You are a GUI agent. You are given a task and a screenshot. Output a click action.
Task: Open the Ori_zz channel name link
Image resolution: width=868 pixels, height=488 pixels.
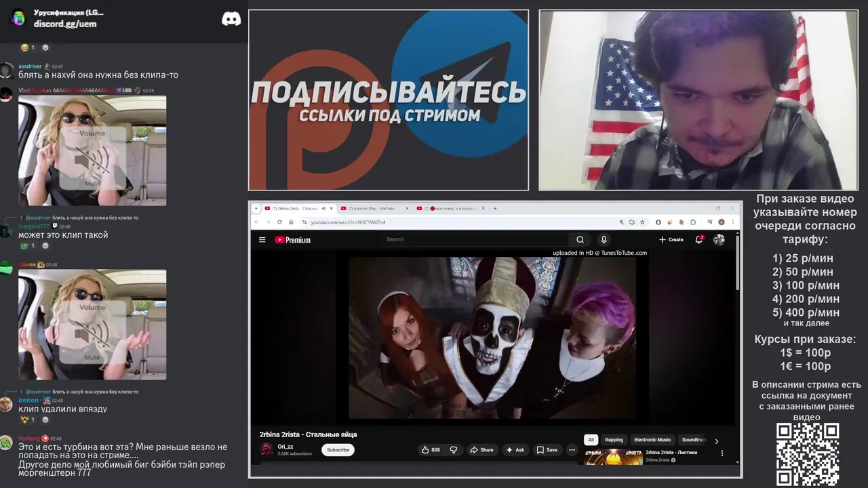coord(285,447)
